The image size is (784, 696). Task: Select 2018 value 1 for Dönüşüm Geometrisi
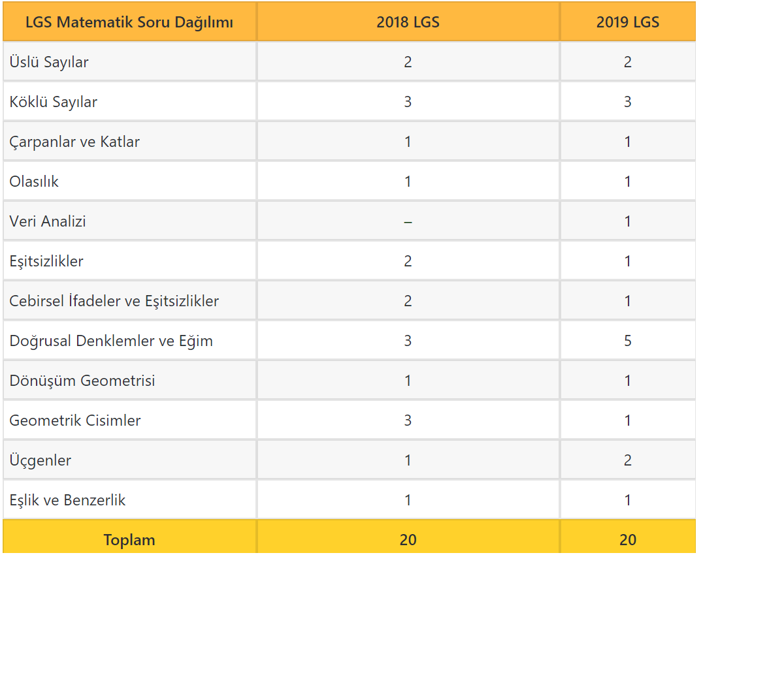click(408, 381)
